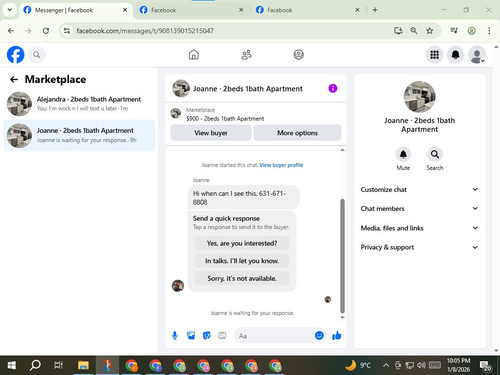This screenshot has height=375, width=500.
Task: Open the Windows notification center icon
Action: coord(485,366)
